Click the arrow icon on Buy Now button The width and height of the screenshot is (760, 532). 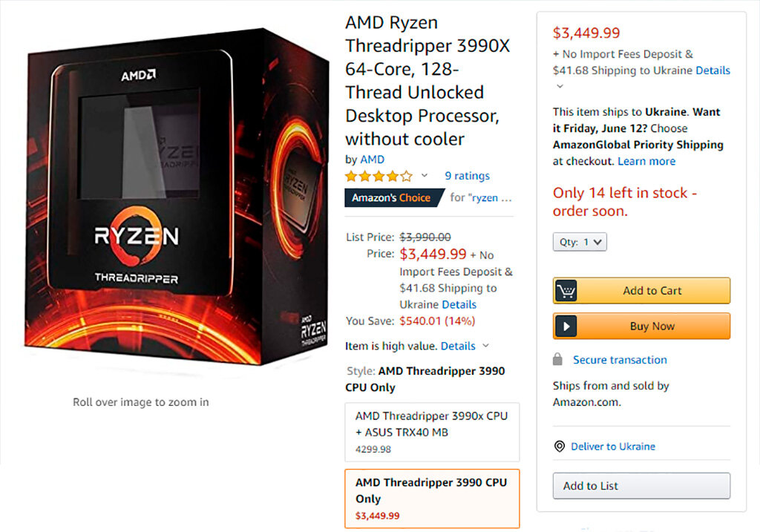(567, 326)
